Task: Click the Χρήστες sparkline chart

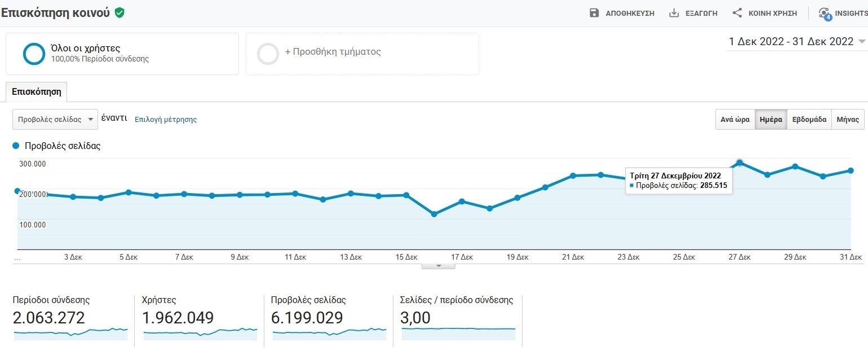Action: tap(200, 332)
